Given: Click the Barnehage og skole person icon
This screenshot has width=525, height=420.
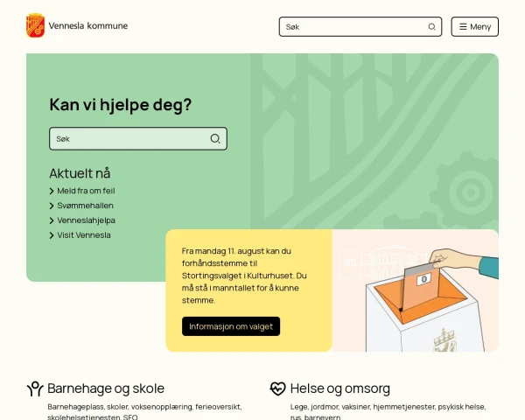Looking at the screenshot, I should tap(35, 388).
